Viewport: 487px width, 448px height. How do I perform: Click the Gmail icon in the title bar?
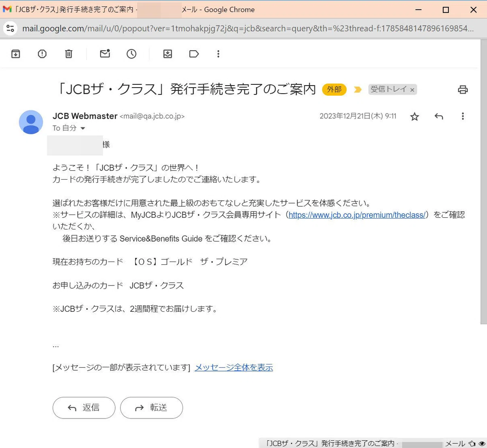[x=7, y=9]
